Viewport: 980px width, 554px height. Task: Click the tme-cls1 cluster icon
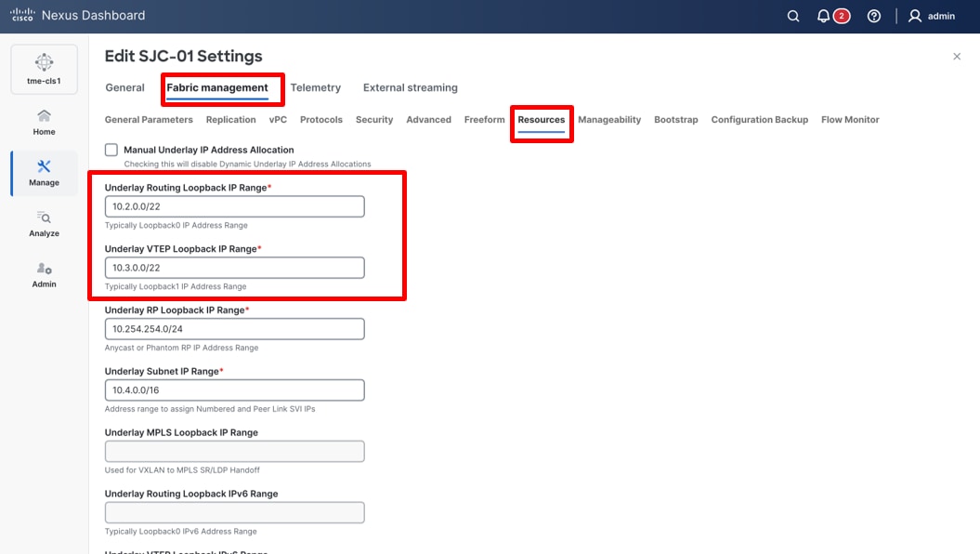click(x=44, y=68)
